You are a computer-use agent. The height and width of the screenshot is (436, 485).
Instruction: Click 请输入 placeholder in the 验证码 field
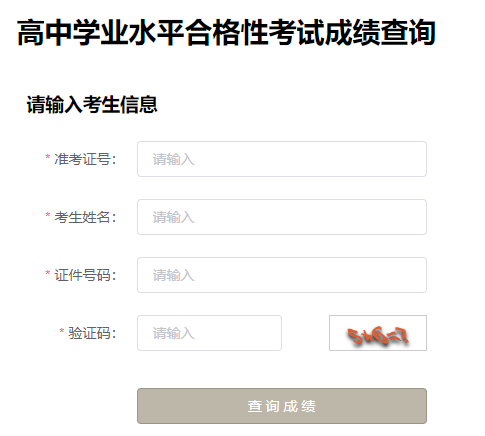173,333
